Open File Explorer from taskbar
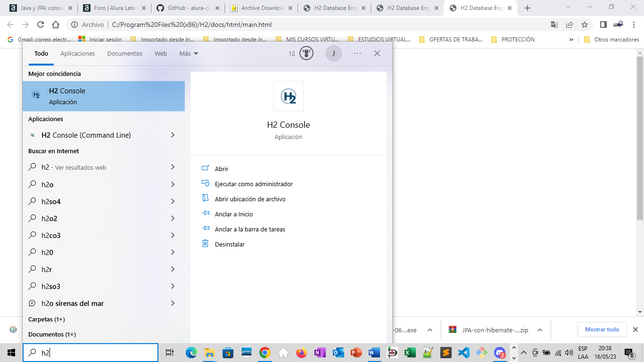 [x=209, y=353]
